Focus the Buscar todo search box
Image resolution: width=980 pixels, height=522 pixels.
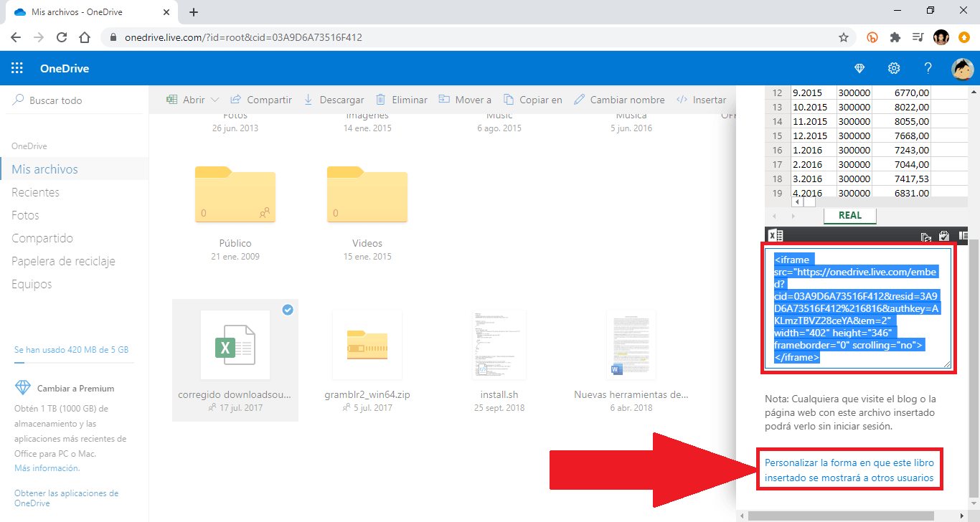pyautogui.click(x=75, y=100)
